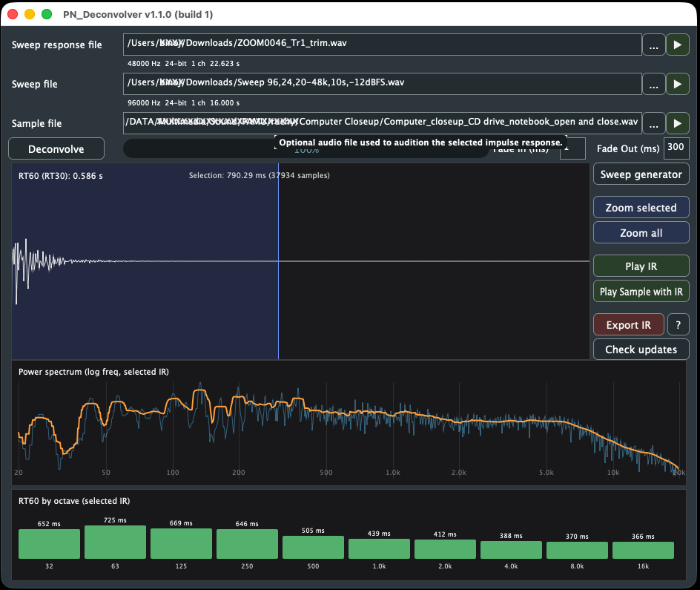The height and width of the screenshot is (590, 700).
Task: Click the 725 ms value label
Action: [115, 520]
